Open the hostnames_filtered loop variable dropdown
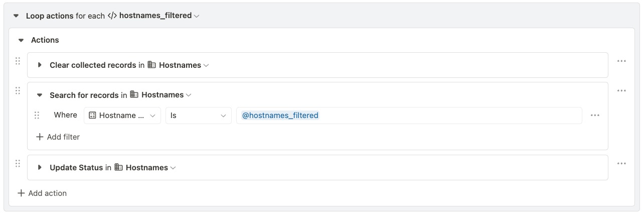The width and height of the screenshot is (644, 218). tap(155, 16)
